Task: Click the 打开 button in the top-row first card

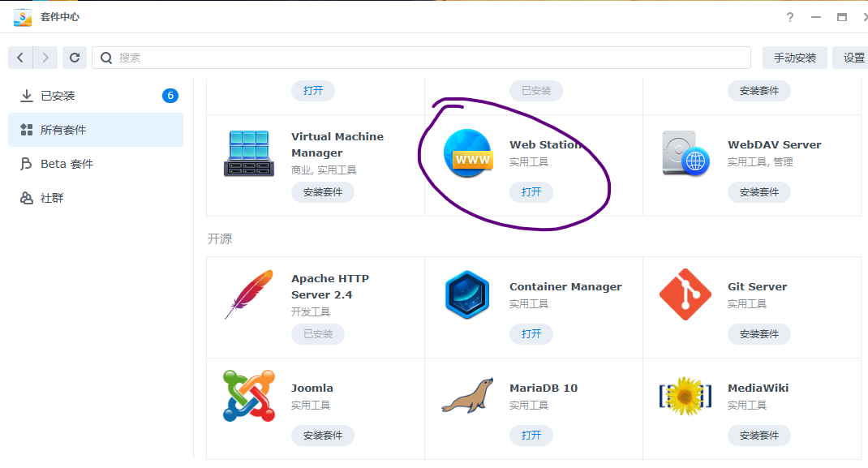Action: pos(313,91)
